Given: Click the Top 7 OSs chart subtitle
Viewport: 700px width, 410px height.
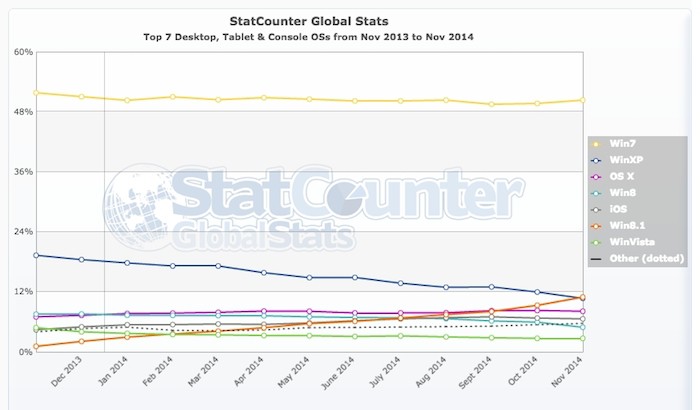Looking at the screenshot, I should click(x=348, y=36).
